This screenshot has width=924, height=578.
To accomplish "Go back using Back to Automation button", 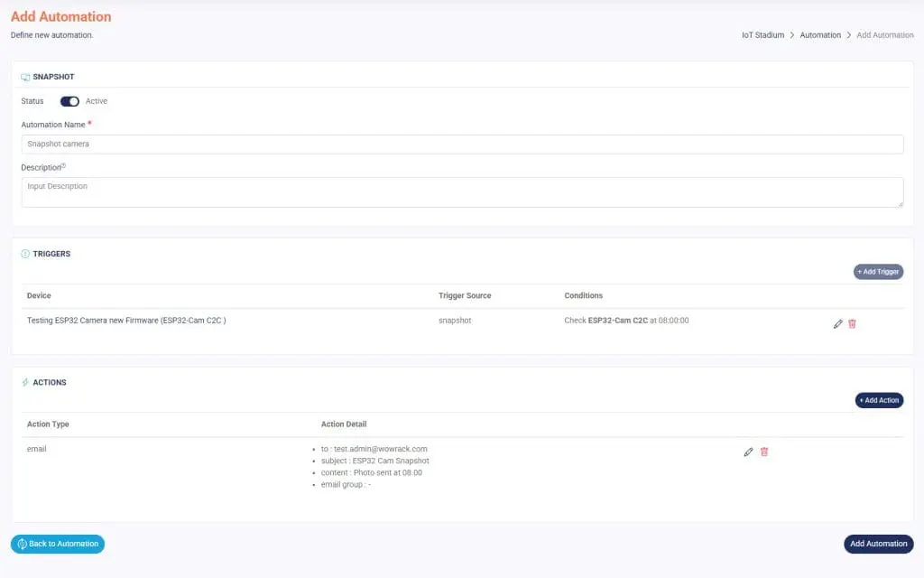I will (x=58, y=544).
